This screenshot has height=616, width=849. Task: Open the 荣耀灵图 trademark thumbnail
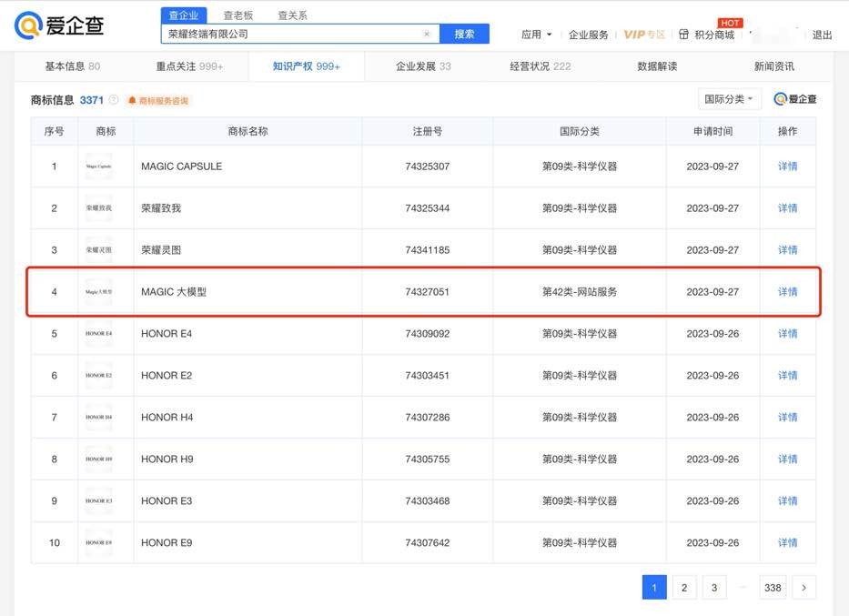coord(98,249)
